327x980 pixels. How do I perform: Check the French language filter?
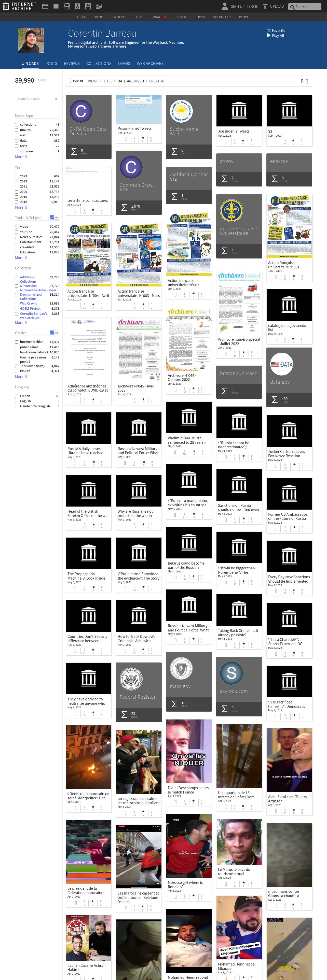tap(17, 396)
